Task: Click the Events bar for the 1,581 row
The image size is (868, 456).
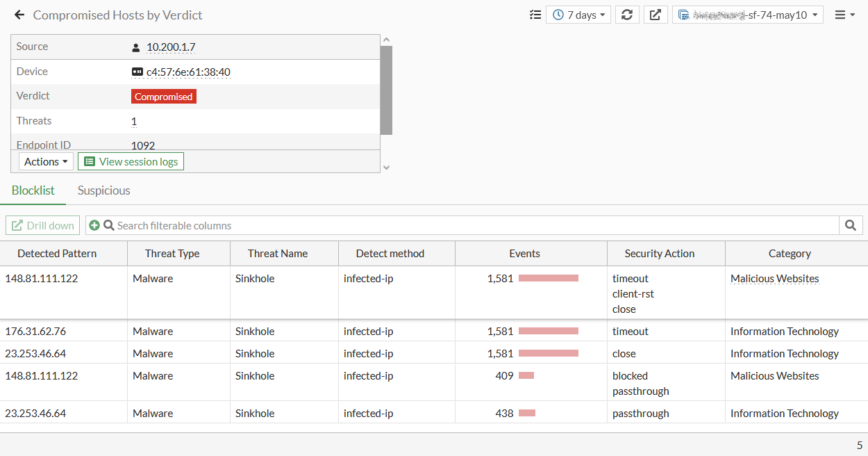Action: click(x=549, y=277)
